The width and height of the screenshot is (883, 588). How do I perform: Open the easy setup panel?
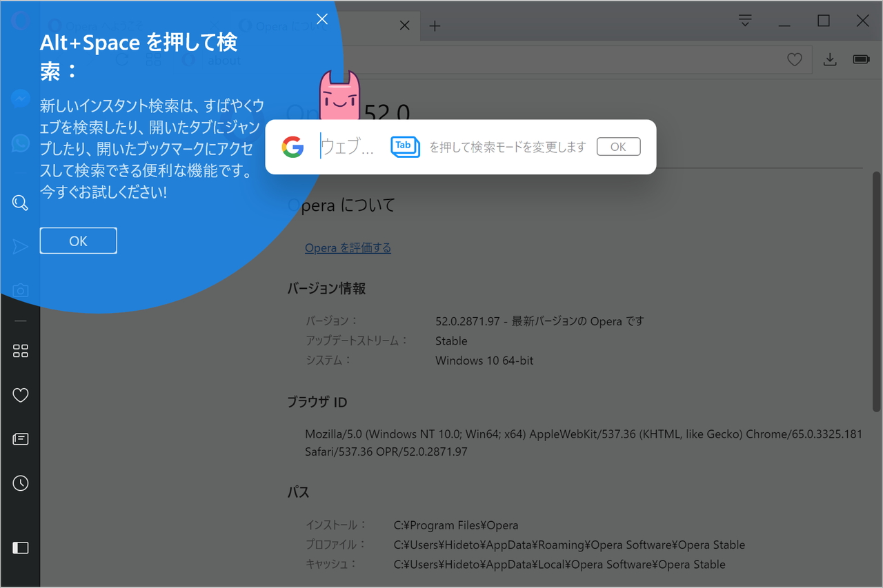coord(744,21)
